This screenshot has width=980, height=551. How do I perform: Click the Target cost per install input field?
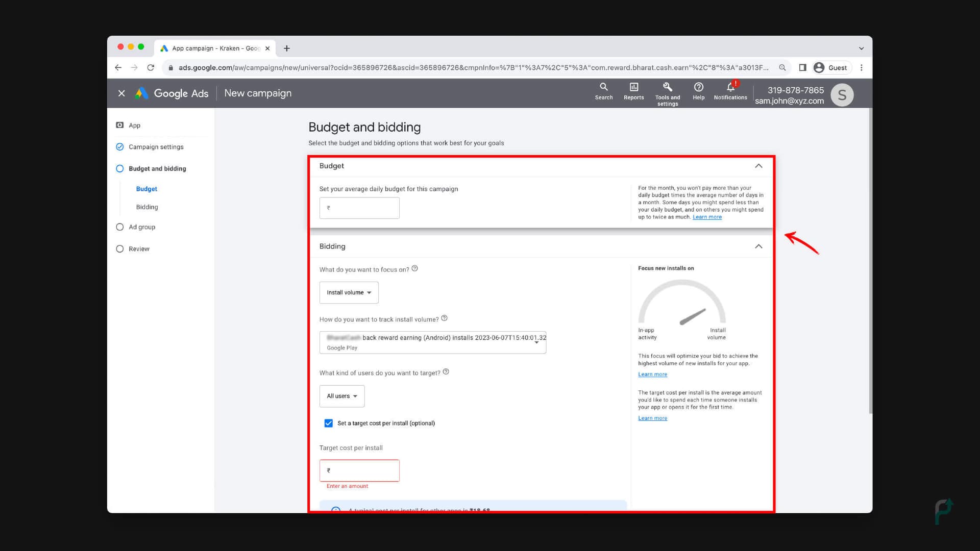point(359,470)
